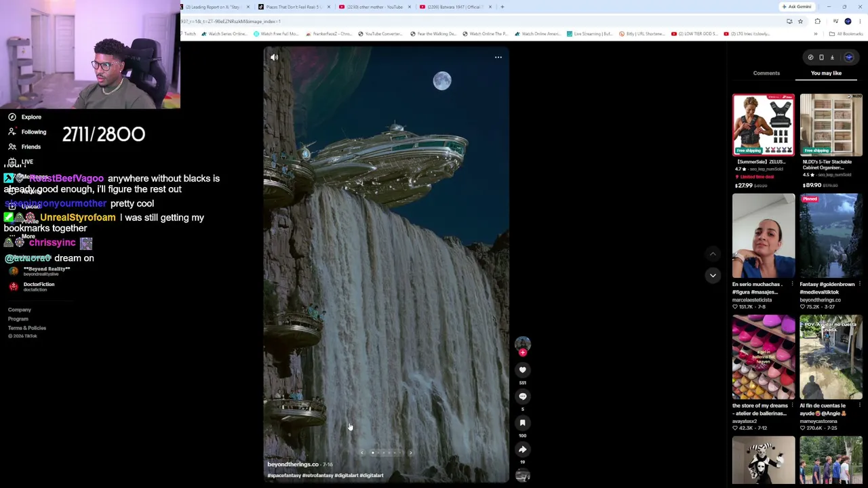
Task: Open options for 'store of my dreams' video
Action: coord(792,405)
